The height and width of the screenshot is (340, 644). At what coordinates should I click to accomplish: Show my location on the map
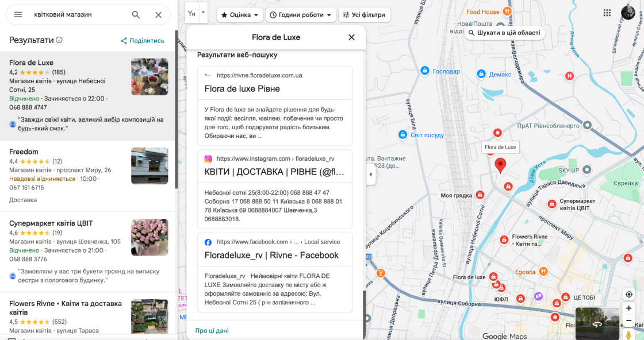coord(629,295)
